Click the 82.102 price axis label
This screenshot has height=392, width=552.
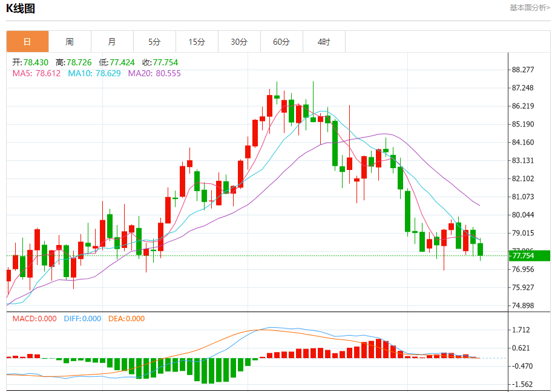[x=523, y=178]
